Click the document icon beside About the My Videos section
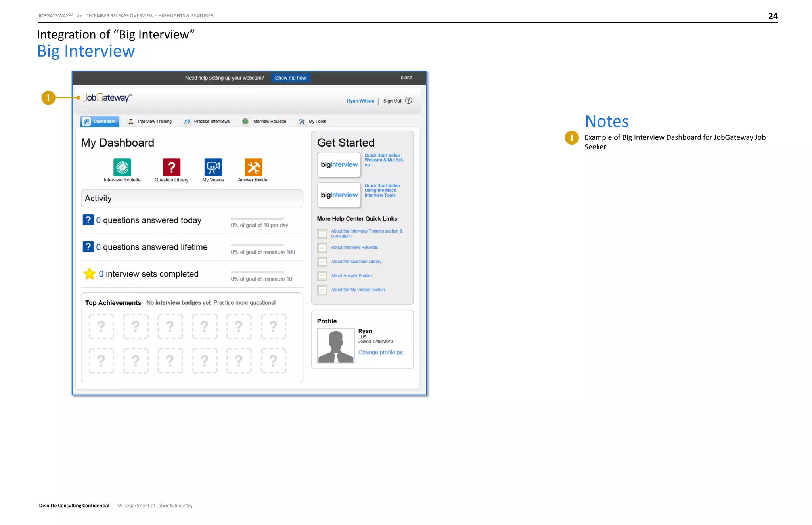The width and height of the screenshot is (812, 525). [x=322, y=290]
